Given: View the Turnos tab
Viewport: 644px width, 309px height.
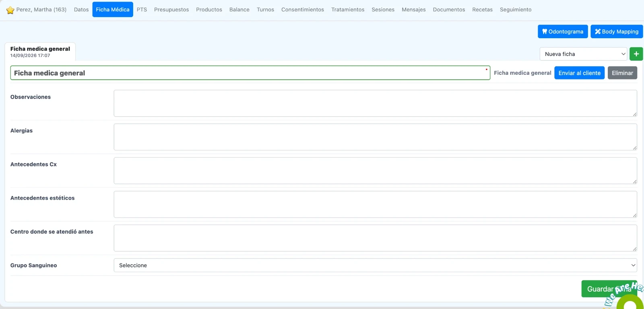Looking at the screenshot, I should point(265,10).
